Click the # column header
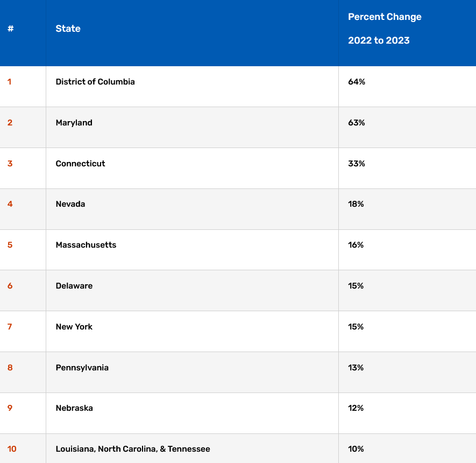Viewport: 476px width, 463px height. tap(11, 29)
